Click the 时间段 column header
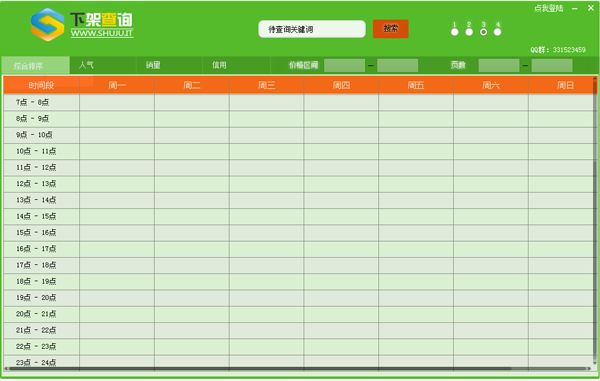The width and height of the screenshot is (600, 381). 41,85
